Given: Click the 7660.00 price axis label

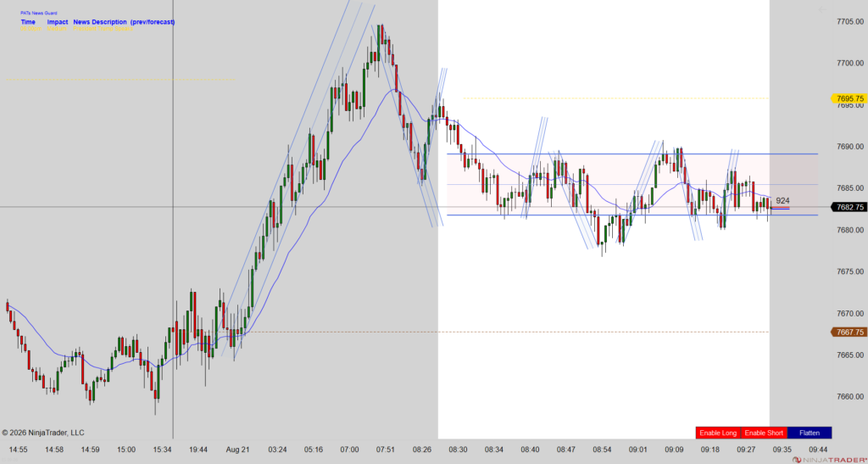Looking at the screenshot, I should [851, 397].
